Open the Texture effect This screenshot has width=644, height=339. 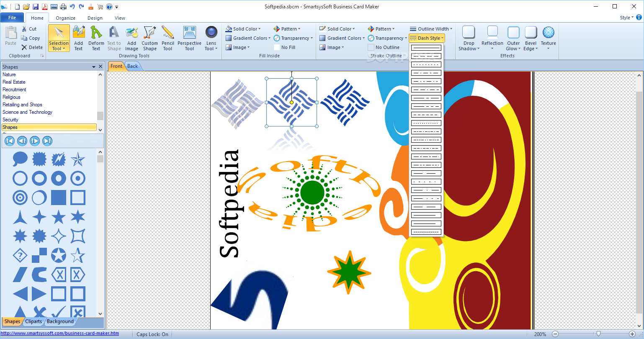point(548,38)
